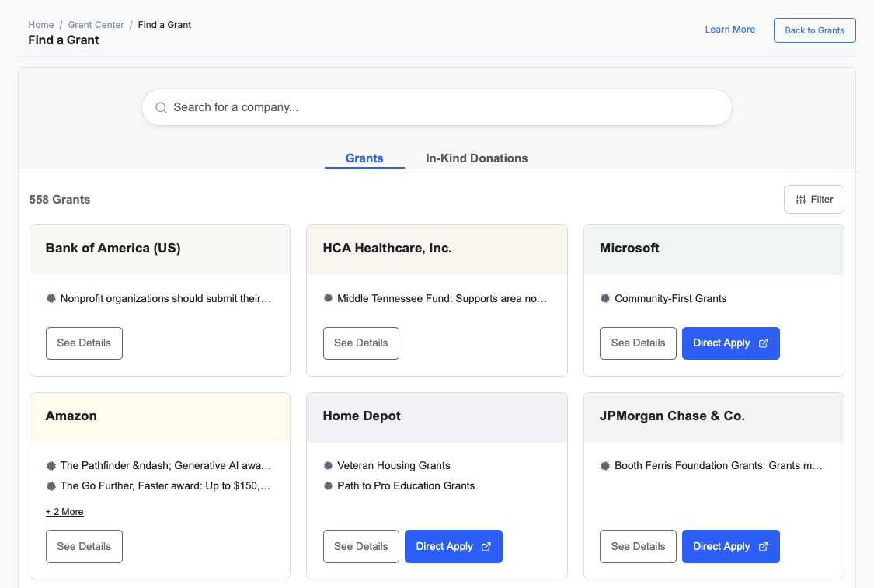Click bullet icon beside Community-First Grants
The height and width of the screenshot is (588, 874).
click(604, 298)
